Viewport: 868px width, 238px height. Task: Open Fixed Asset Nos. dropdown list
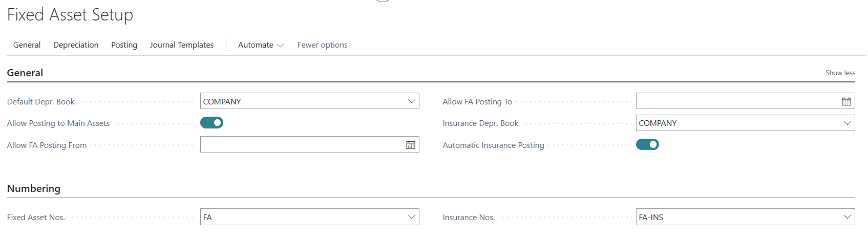[411, 217]
